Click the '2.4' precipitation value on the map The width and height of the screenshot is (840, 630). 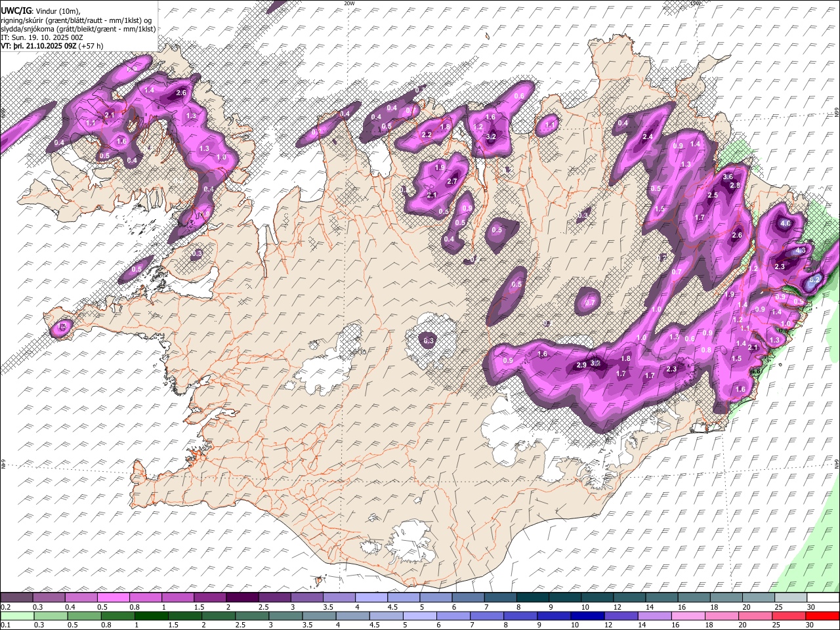tap(648, 137)
